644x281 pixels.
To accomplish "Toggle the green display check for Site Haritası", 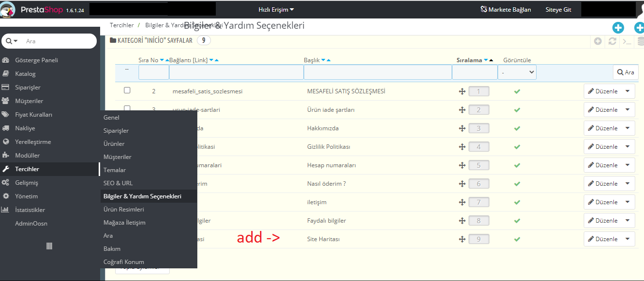I will click(x=517, y=239).
